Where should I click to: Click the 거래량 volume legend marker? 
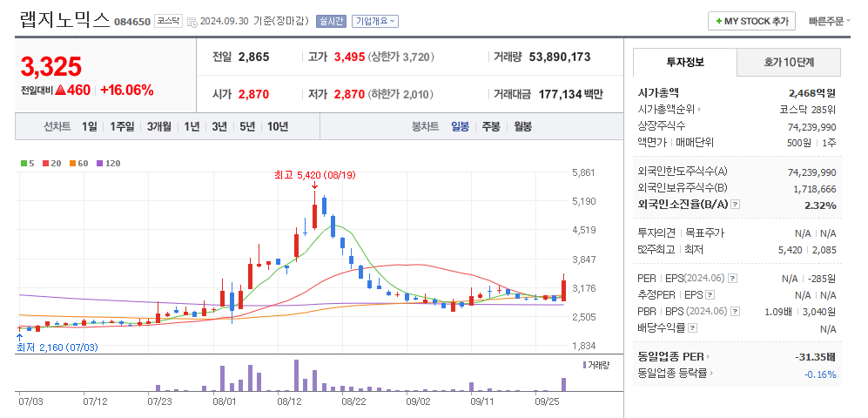(x=595, y=364)
